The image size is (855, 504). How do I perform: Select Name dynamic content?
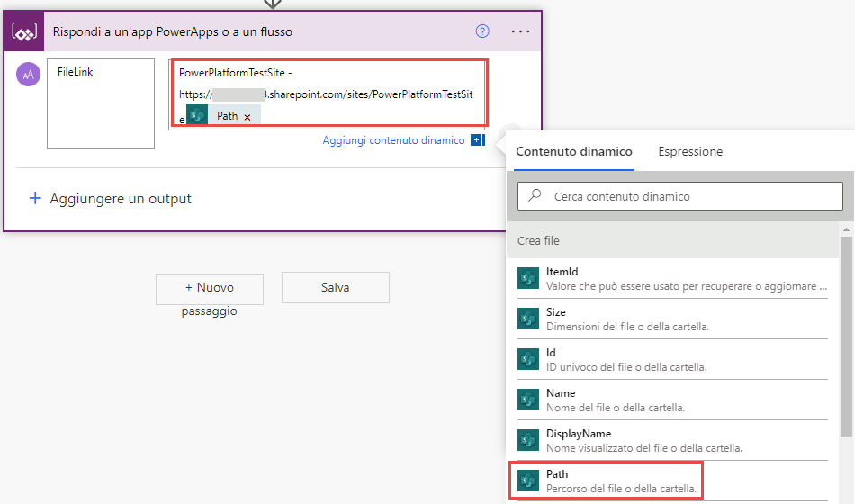click(672, 400)
